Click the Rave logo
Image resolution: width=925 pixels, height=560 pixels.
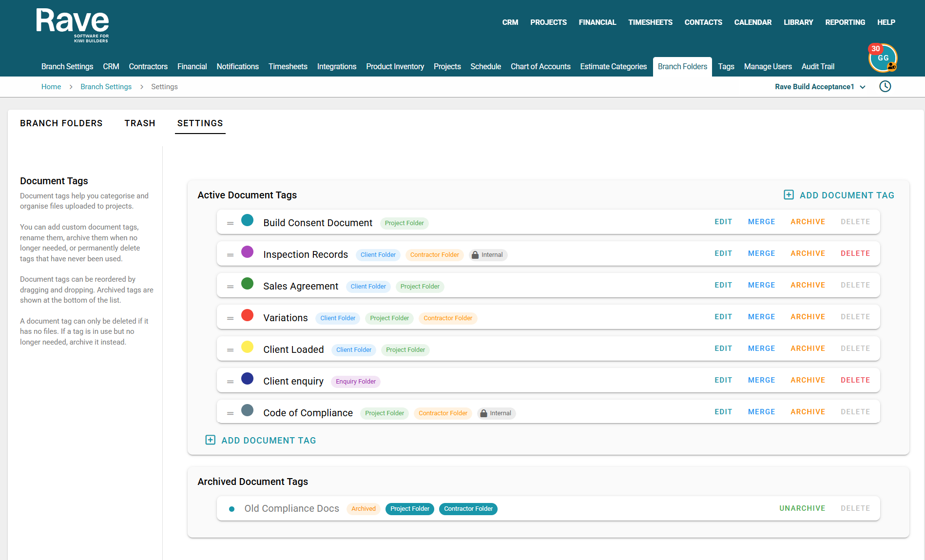(73, 26)
